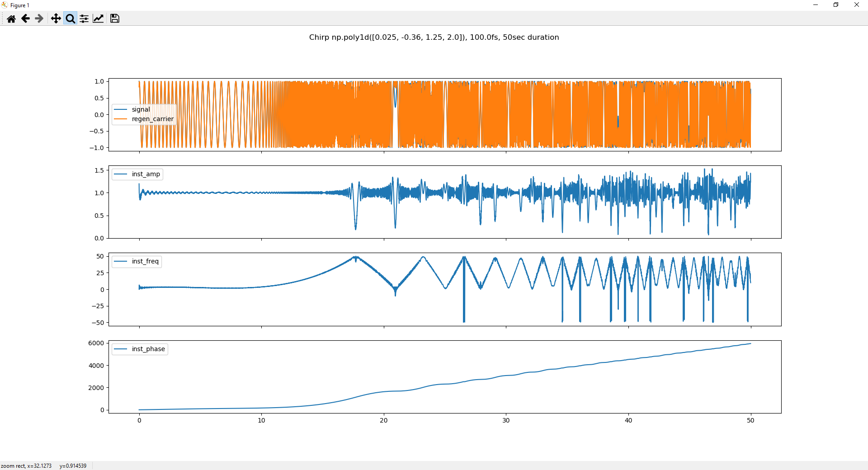
Task: Click the x-axis tick label 30
Action: (x=506, y=420)
